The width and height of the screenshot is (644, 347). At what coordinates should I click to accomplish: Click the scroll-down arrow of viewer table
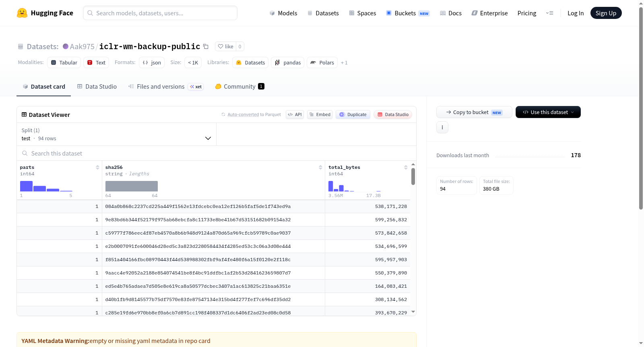(413, 312)
